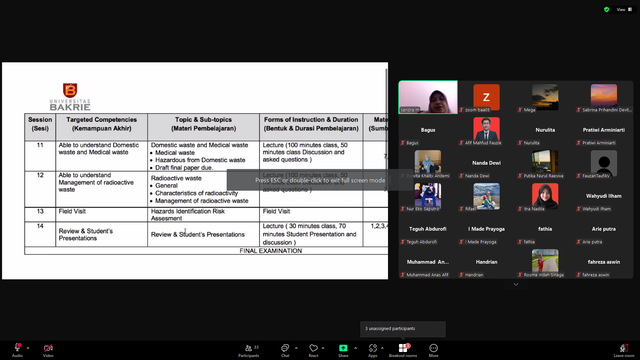Open the Apps panel

pyautogui.click(x=373, y=349)
